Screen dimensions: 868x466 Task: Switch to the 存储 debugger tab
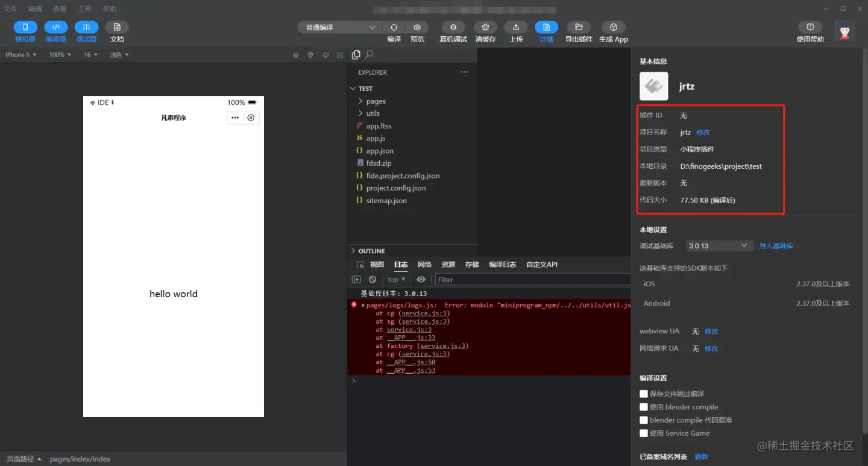tap(472, 265)
